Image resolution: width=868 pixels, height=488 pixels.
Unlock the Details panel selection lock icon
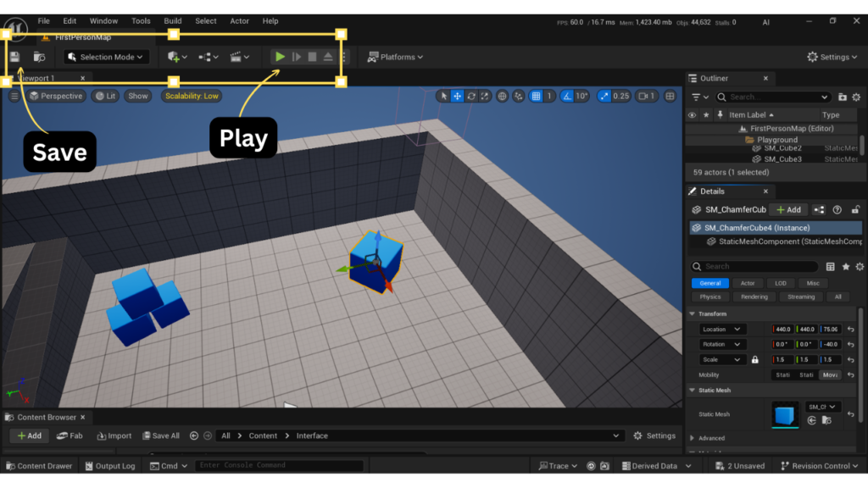tap(855, 210)
